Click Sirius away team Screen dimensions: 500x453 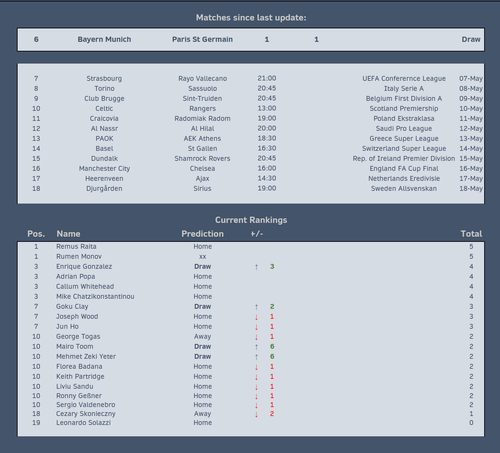pyautogui.click(x=202, y=189)
